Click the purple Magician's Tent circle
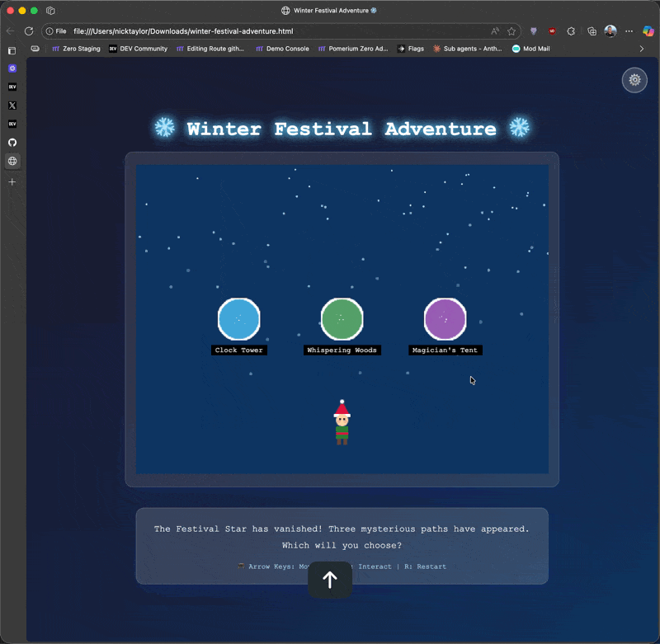Image resolution: width=660 pixels, height=644 pixels. point(445,318)
